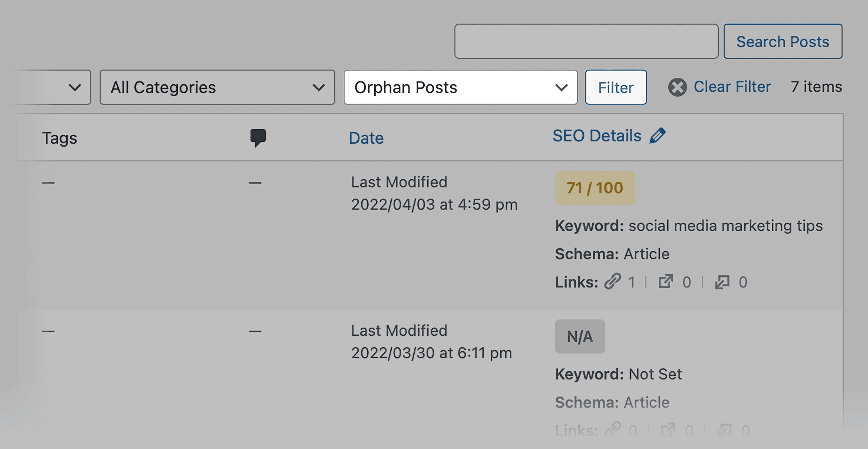Click the Filter button
868x449 pixels.
616,87
